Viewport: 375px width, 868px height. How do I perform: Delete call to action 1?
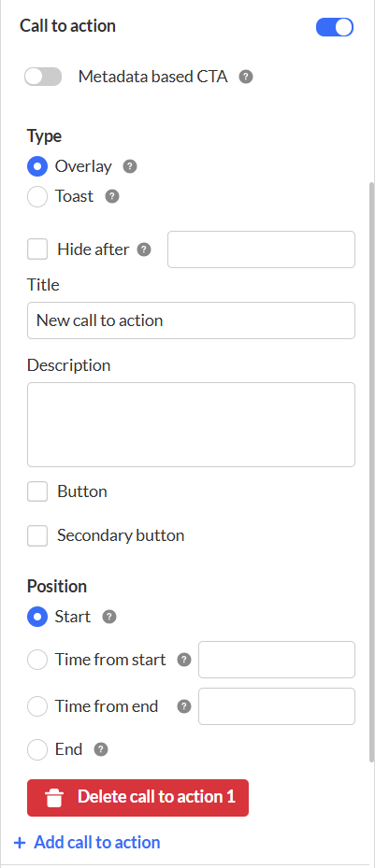pyautogui.click(x=137, y=798)
